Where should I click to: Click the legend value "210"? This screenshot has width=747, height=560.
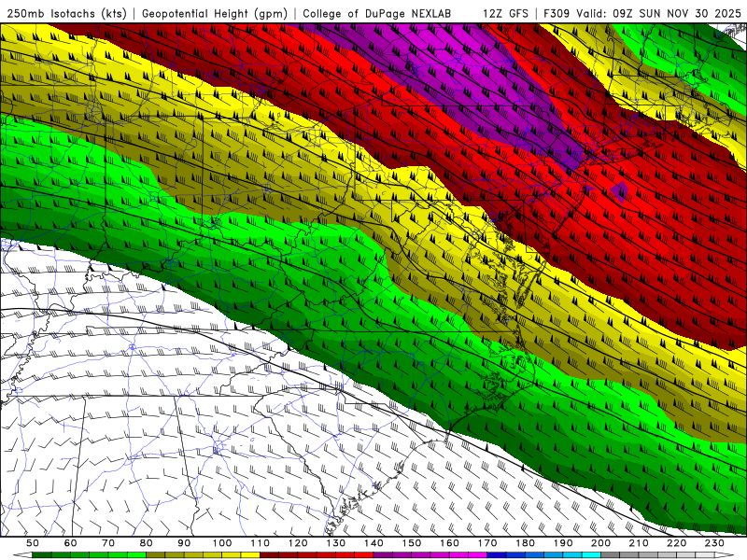point(639,543)
